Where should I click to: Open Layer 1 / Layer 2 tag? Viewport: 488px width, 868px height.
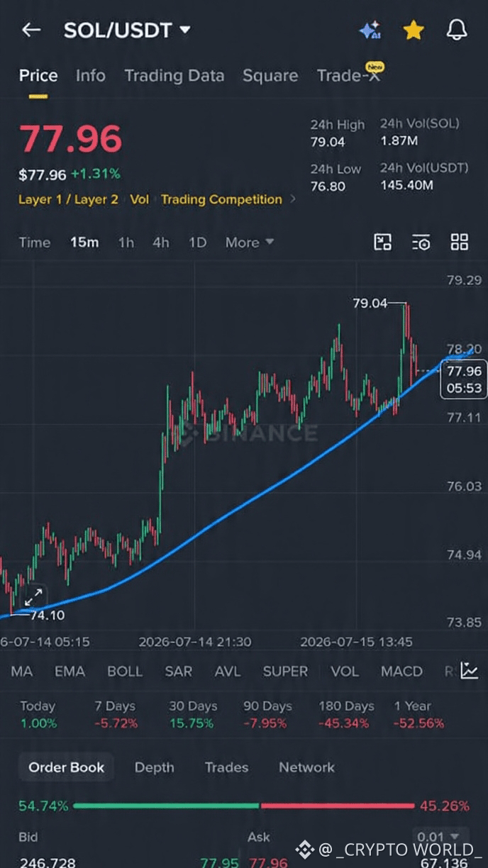coord(68,199)
